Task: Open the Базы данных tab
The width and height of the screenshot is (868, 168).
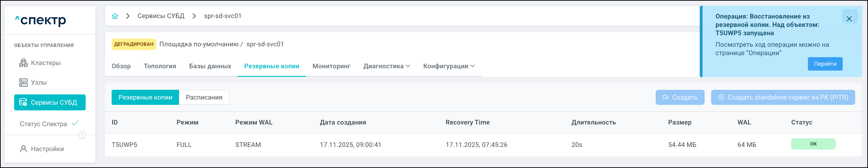Action: coord(210,66)
